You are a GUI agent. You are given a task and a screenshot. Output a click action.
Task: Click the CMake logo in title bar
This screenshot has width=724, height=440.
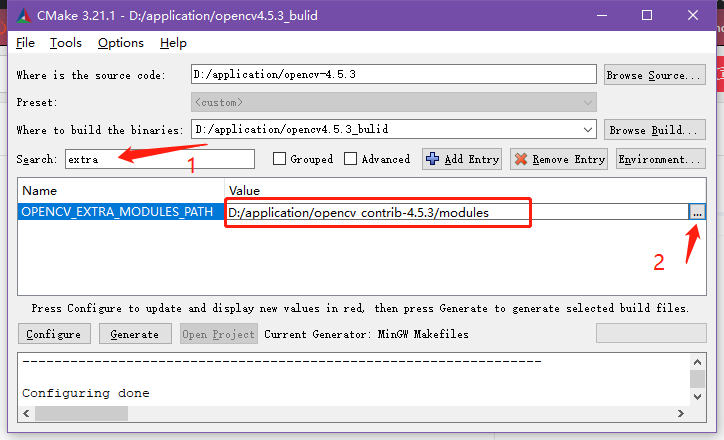coord(24,16)
